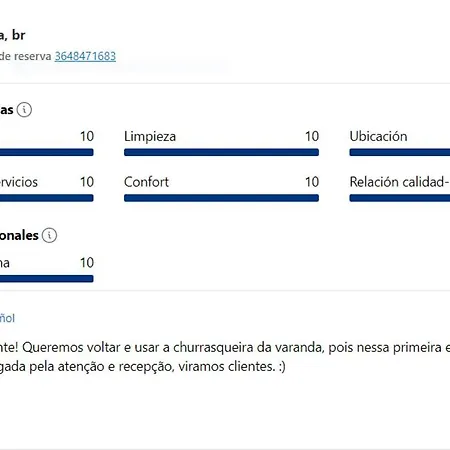Click the Relación calidad rating bar
Viewport: 450px width, 450px height.
pos(400,198)
